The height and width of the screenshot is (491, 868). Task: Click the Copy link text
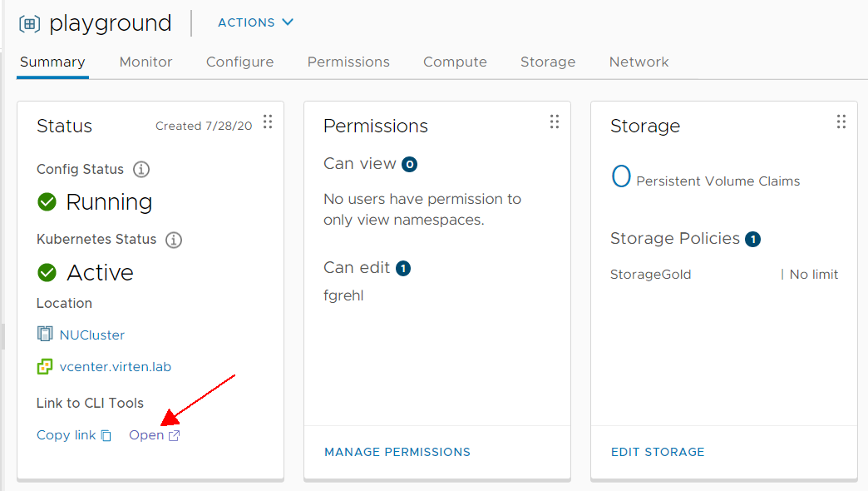point(66,435)
